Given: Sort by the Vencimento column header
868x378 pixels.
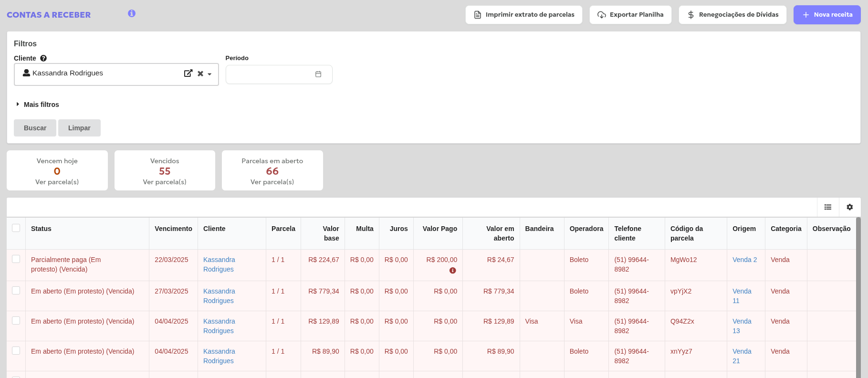Looking at the screenshot, I should click(173, 229).
